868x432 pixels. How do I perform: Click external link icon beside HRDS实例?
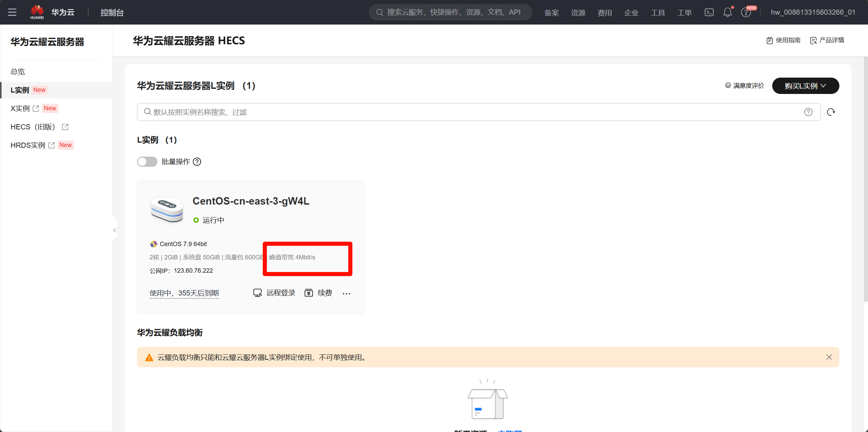tap(51, 145)
